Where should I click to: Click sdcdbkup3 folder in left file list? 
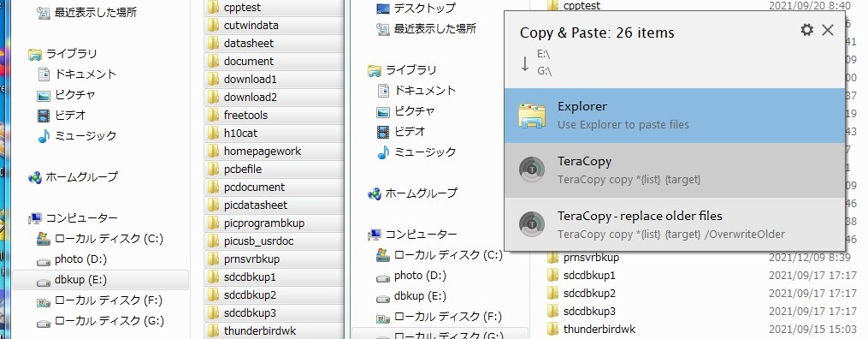tap(274, 313)
